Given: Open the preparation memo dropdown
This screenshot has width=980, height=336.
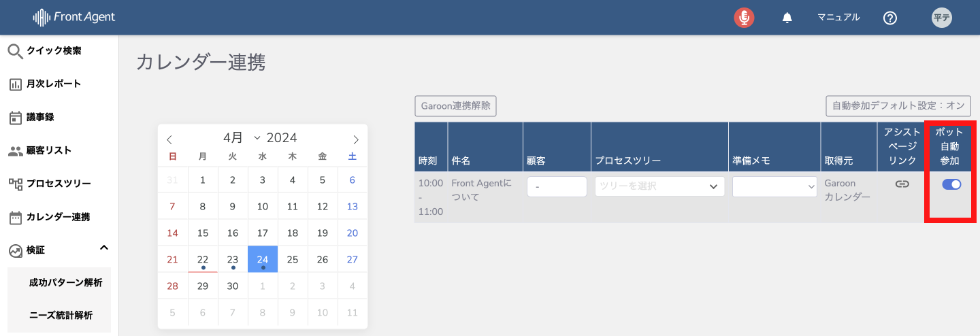Looking at the screenshot, I should pos(774,186).
